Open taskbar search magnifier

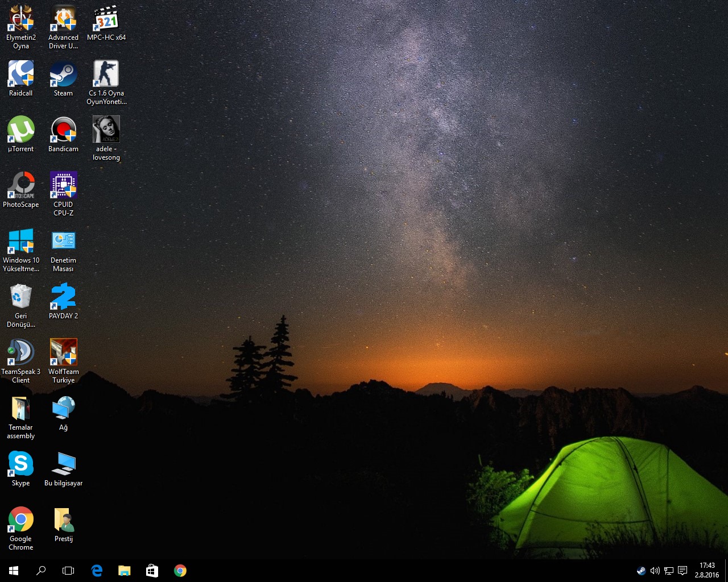(x=41, y=571)
